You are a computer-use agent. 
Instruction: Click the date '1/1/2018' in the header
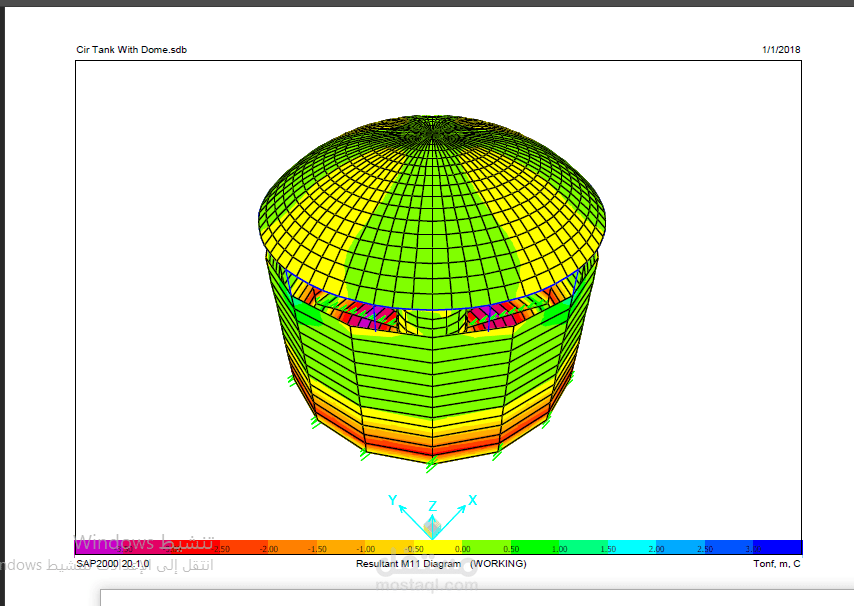pyautogui.click(x=781, y=50)
